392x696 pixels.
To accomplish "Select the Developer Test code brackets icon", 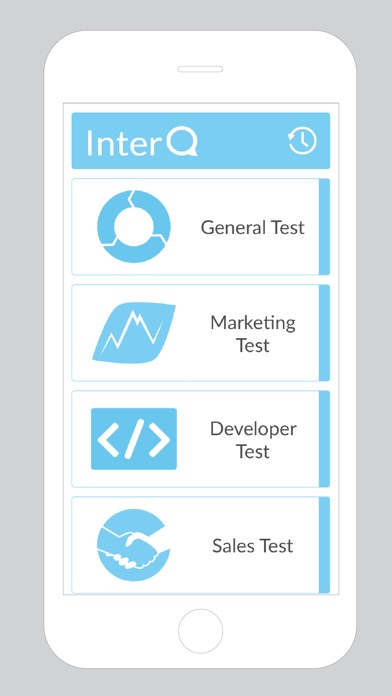I will (x=134, y=439).
